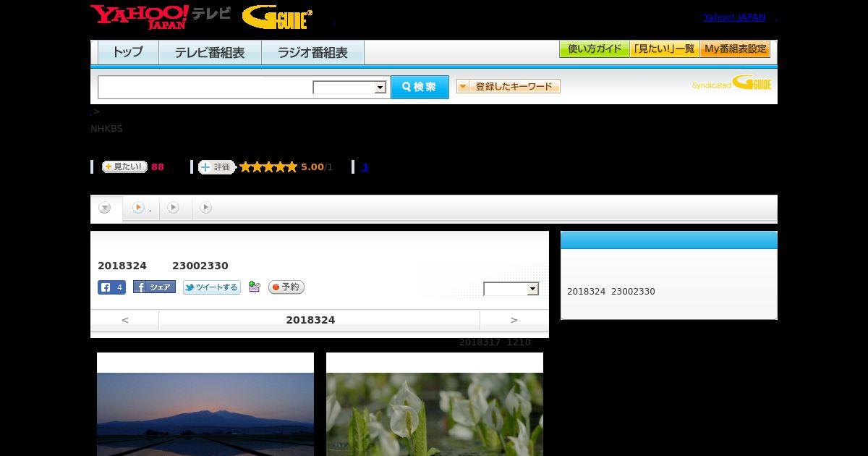Select the first tab with down-arrow icon
The image size is (868, 456).
(x=106, y=208)
